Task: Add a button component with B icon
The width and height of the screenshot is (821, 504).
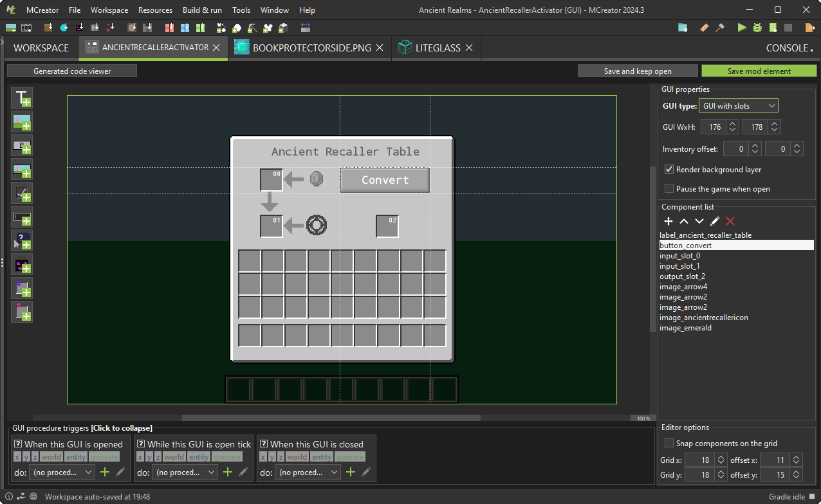Action: (x=22, y=146)
